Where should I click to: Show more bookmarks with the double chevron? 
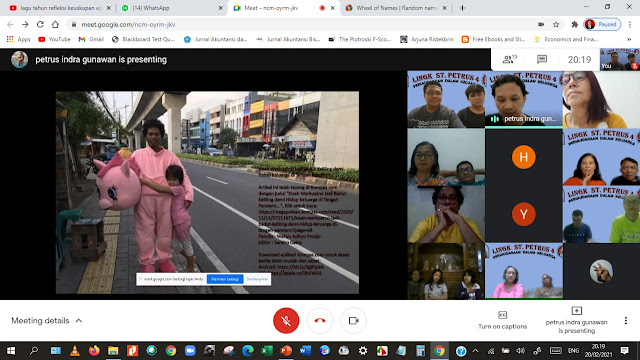pos(629,39)
